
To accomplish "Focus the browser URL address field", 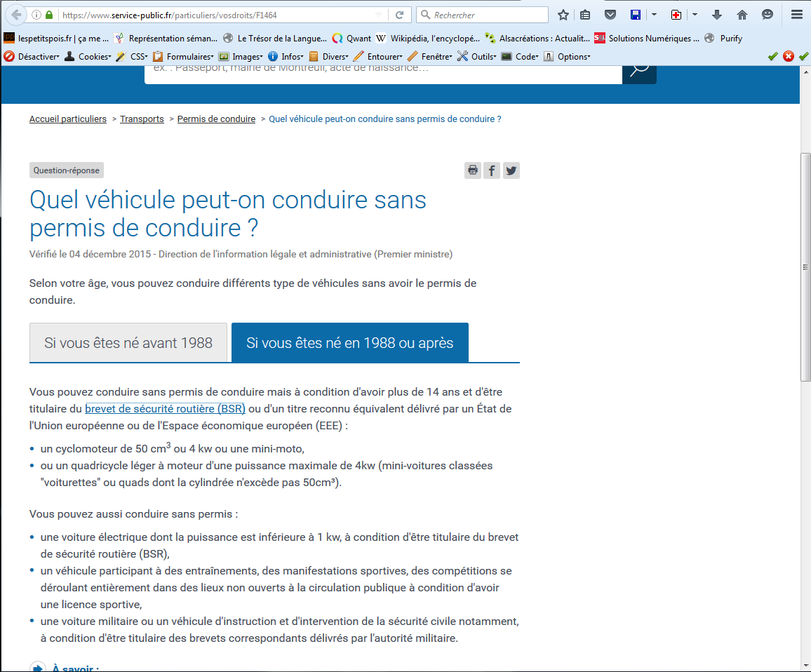I will [217, 15].
